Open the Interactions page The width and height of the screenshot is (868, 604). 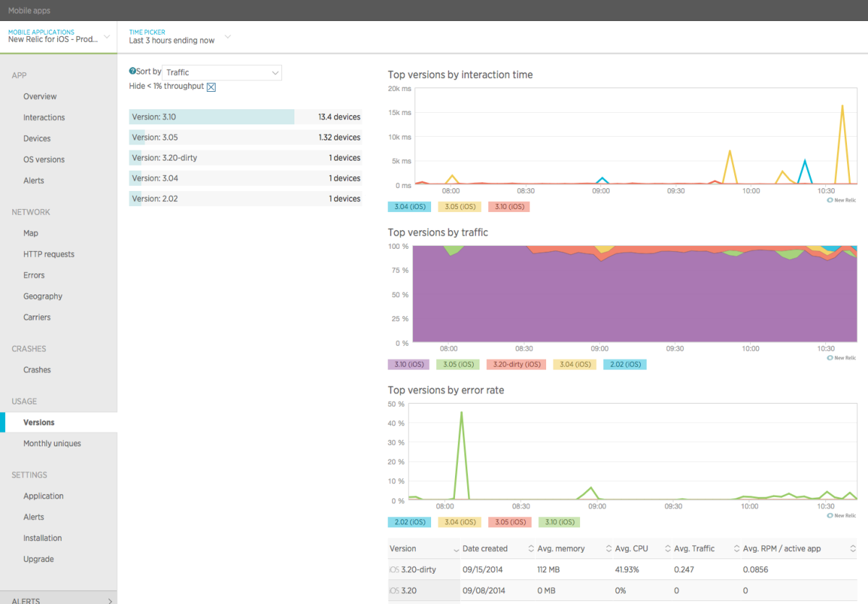tap(44, 117)
